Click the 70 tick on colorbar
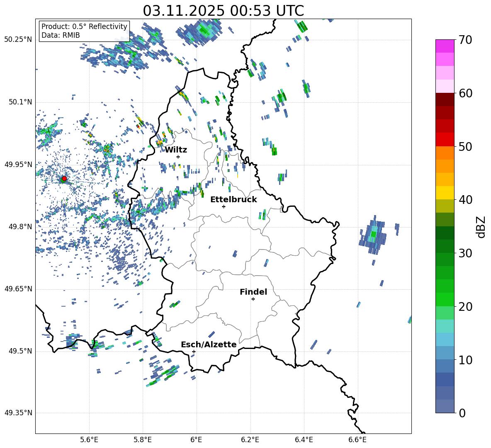491x448 pixels. [x=465, y=40]
